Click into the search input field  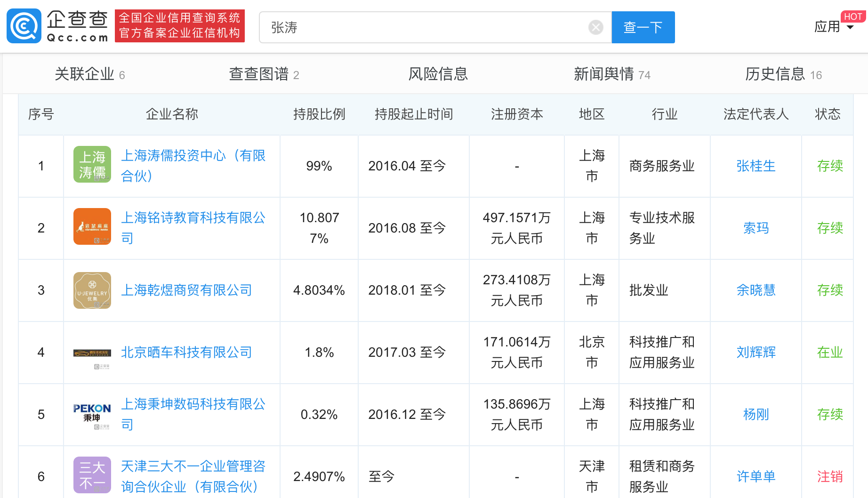tap(424, 27)
